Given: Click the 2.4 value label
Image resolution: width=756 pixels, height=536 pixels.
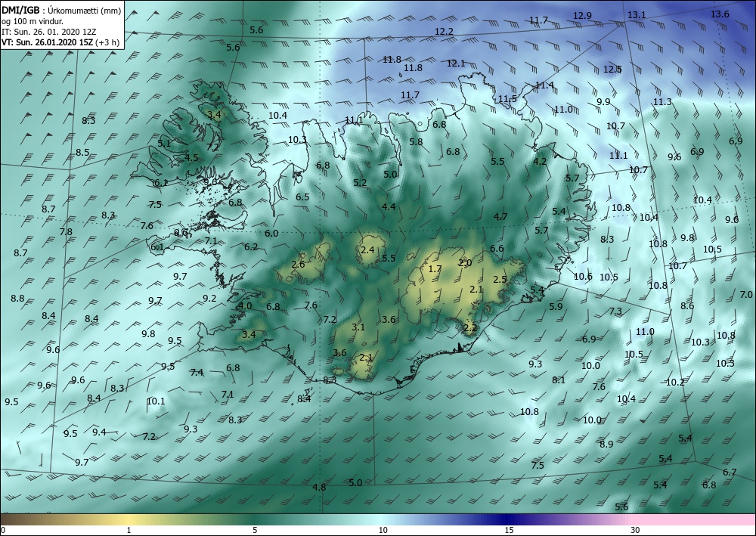Looking at the screenshot, I should (x=367, y=249).
